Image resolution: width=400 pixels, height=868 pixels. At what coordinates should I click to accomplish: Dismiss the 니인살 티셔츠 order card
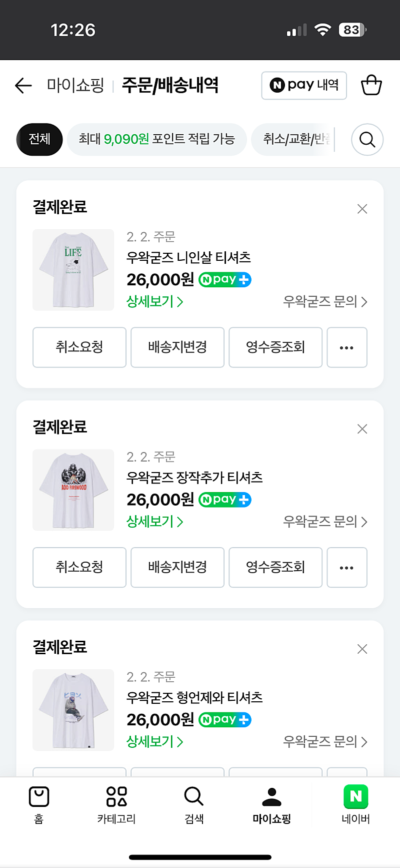tap(362, 209)
